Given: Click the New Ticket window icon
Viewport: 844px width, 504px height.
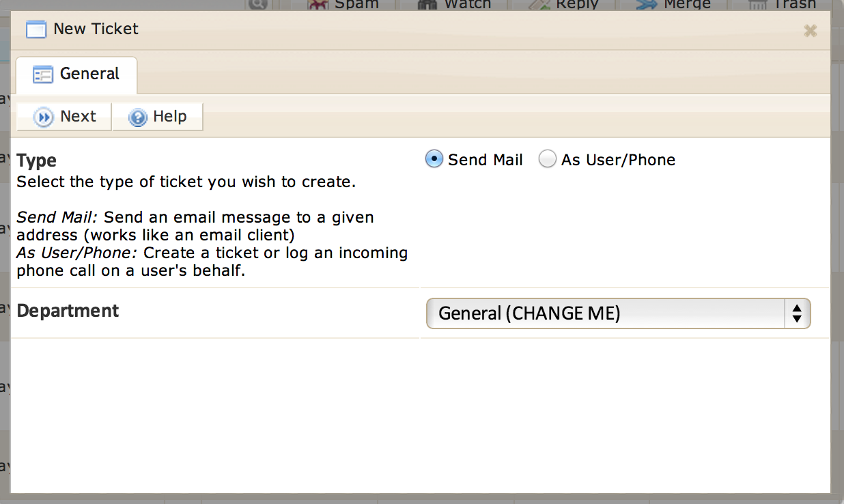Looking at the screenshot, I should pyautogui.click(x=36, y=29).
